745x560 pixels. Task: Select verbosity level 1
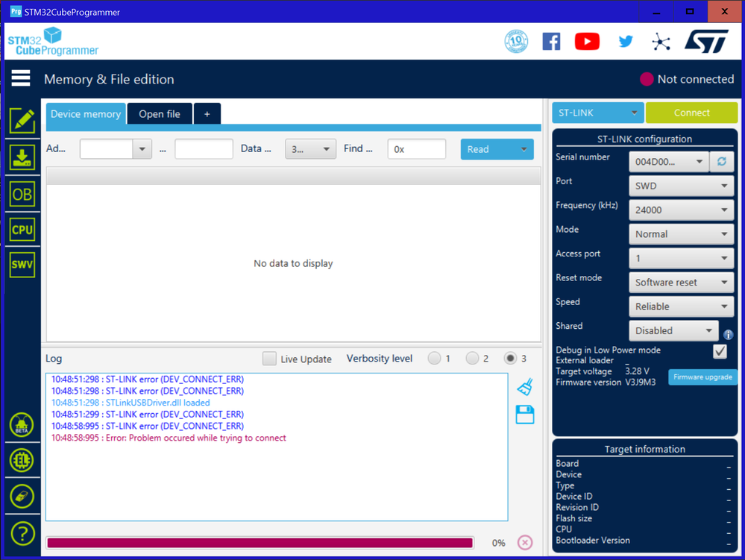click(x=434, y=358)
